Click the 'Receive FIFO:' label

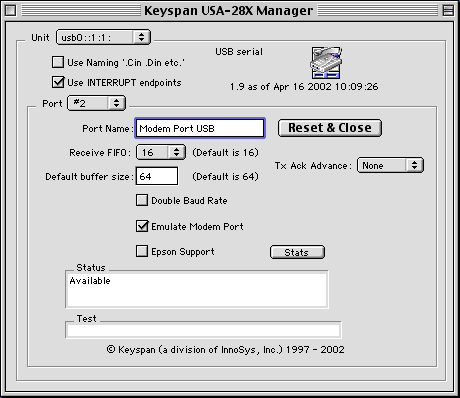pos(100,153)
